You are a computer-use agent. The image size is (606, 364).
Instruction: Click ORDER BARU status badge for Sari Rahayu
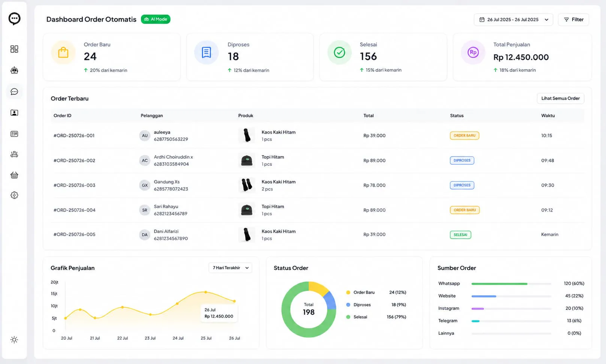[464, 210]
